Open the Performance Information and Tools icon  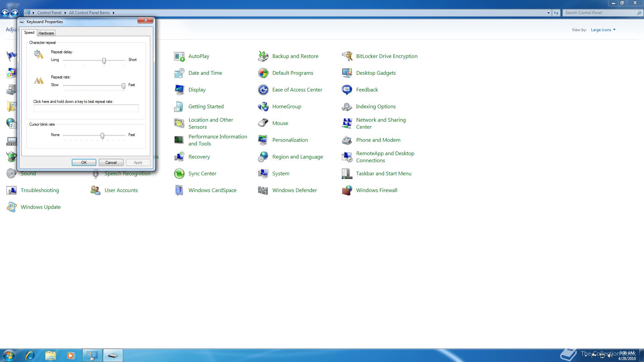tap(179, 140)
